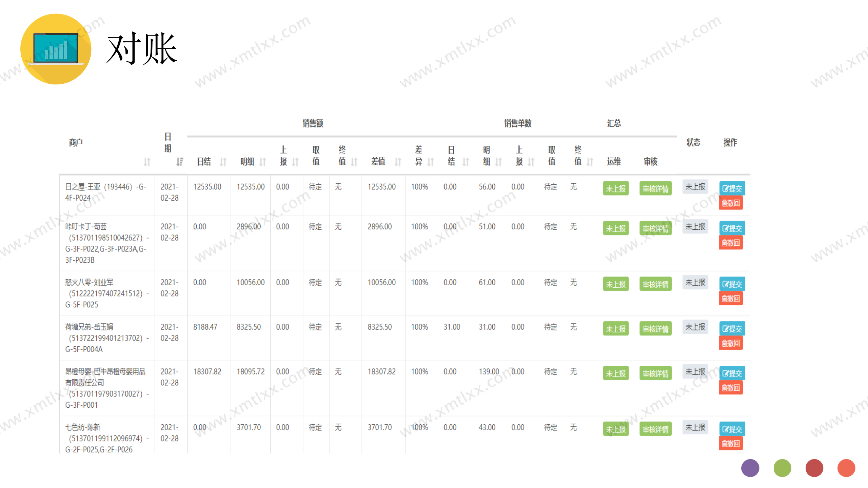Image resolution: width=868 pixels, height=488 pixels.
Task: Open 审核详情 for 怒火八零-刘业军 row
Action: pyautogui.click(x=655, y=284)
